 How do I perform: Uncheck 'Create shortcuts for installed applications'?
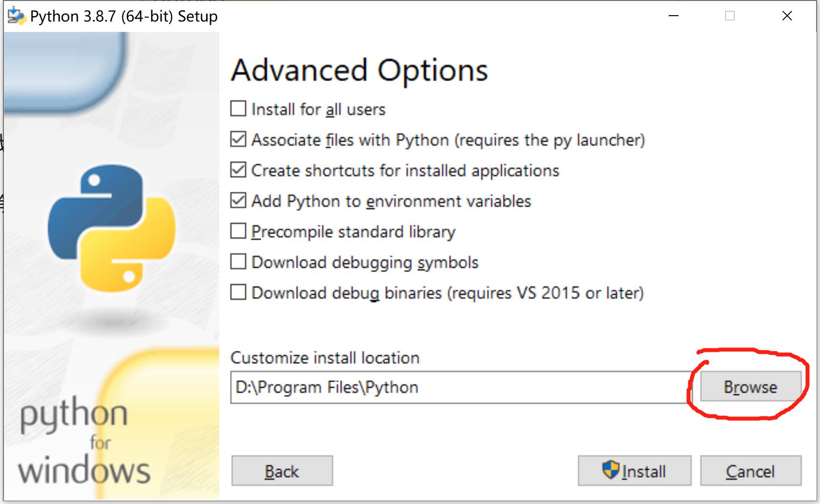[x=238, y=170]
